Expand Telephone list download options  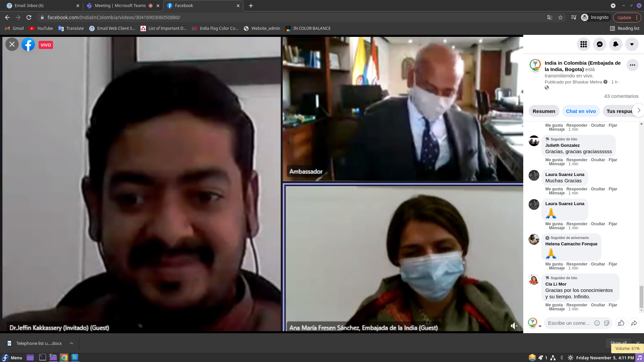coord(71,343)
